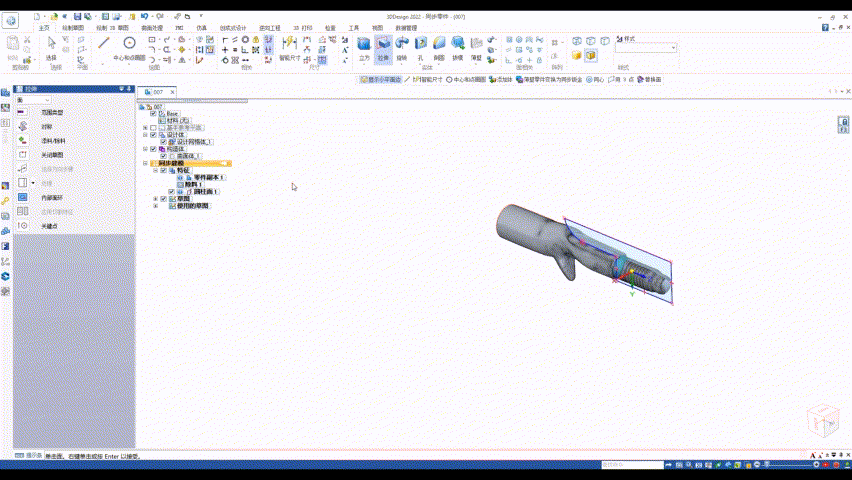Viewport: 852px width, 480px height.
Task: Open the 主页 ribbon tab
Action: click(44, 28)
